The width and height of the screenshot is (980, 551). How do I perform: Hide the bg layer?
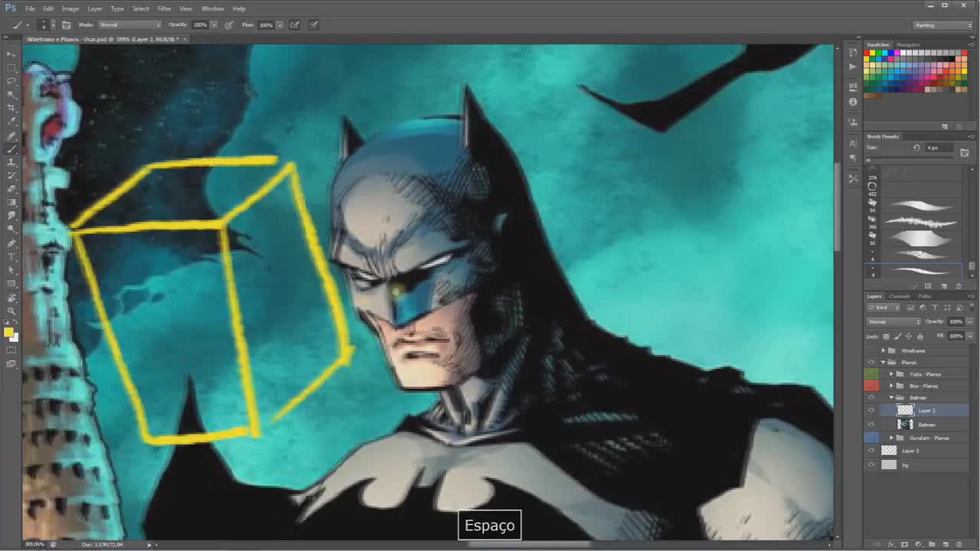(x=871, y=465)
